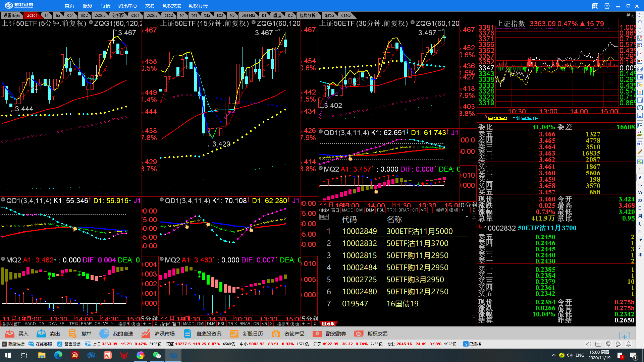Viewport: 644px width, 362px height.
Task: Open 我的自选 pie chart icon
Action: (104, 334)
